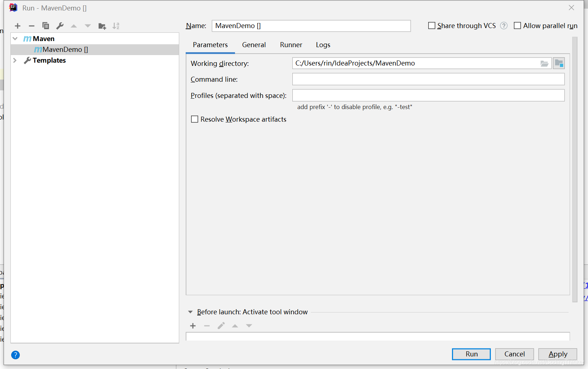588x369 pixels.
Task: Toggle Resolve Workspace artifacts checkbox
Action: pos(195,119)
